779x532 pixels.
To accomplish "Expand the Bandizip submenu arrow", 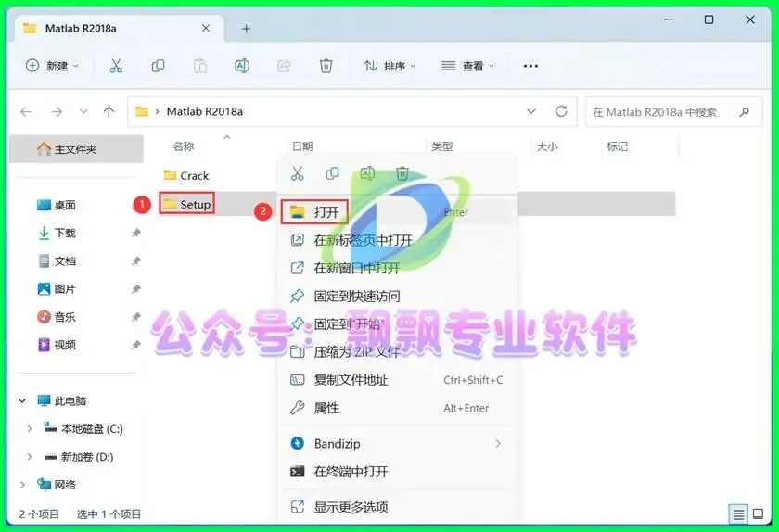I will (498, 444).
